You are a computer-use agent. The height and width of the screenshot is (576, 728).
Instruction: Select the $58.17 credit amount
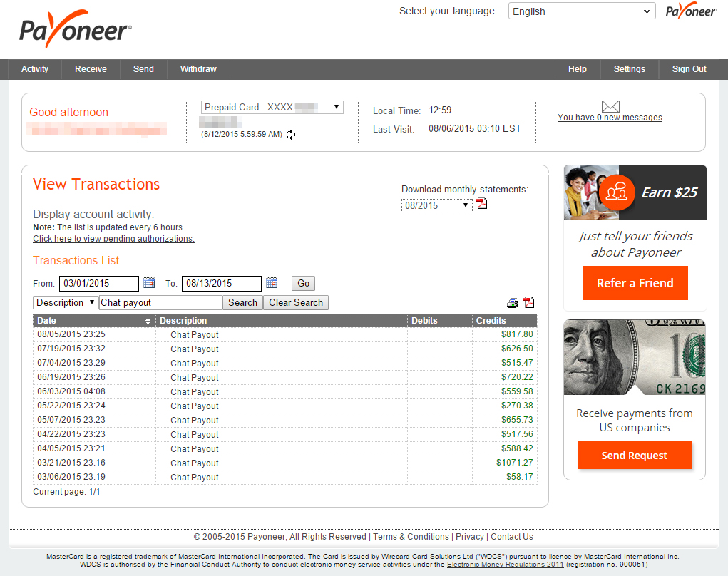pos(520,477)
